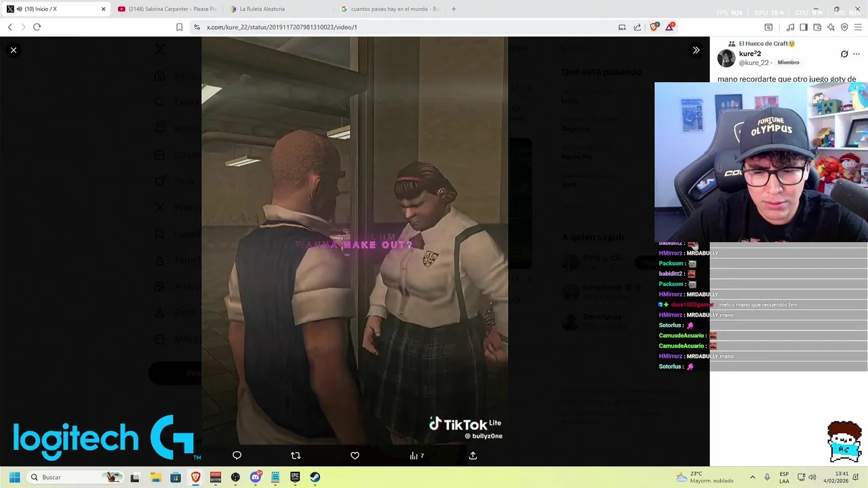Screen dimensions: 868x488
Task: Expand hidden system tray icons chevron
Action: tap(753, 477)
